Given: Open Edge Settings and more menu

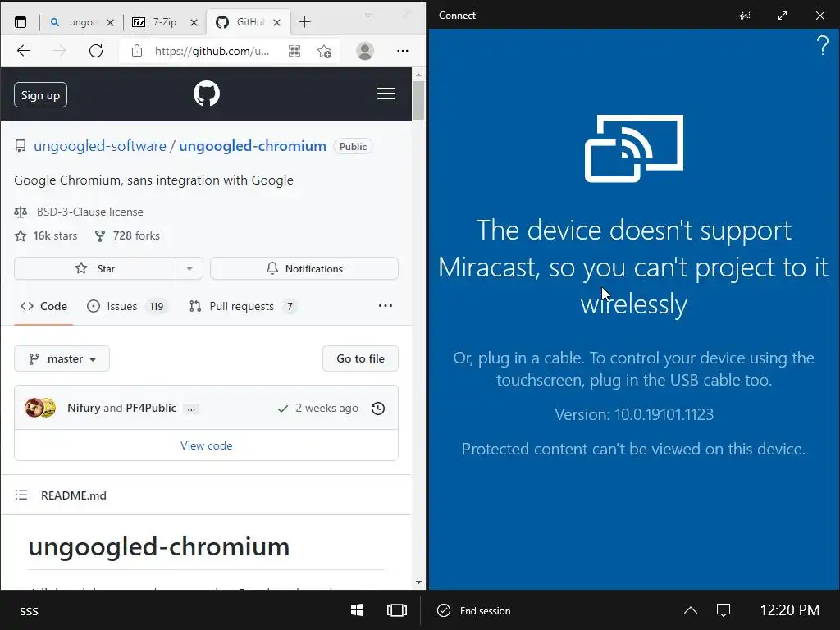Looking at the screenshot, I should point(402,51).
